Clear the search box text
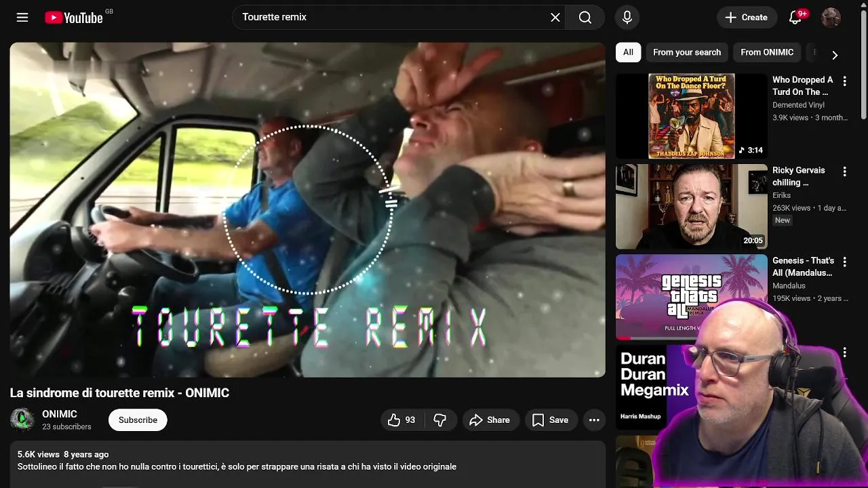This screenshot has width=868, height=488. (555, 18)
